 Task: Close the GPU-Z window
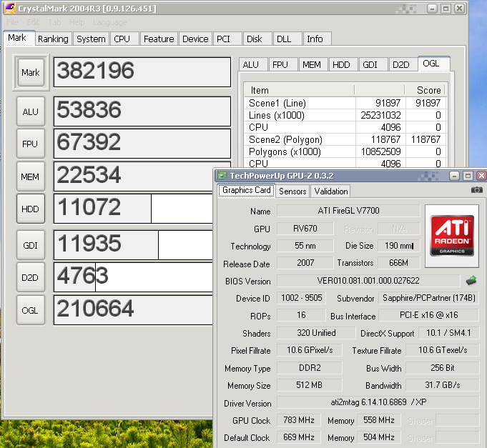[x=481, y=176]
